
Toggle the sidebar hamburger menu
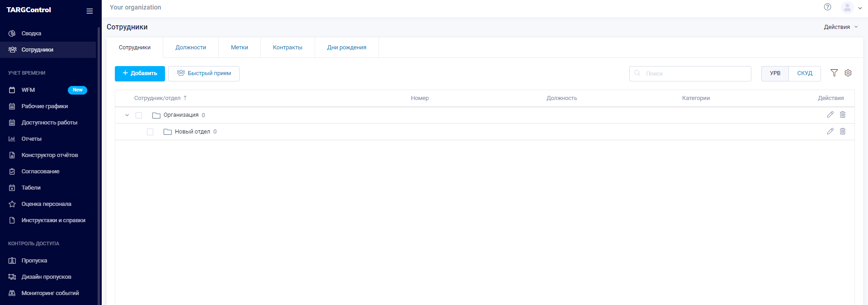tap(90, 11)
